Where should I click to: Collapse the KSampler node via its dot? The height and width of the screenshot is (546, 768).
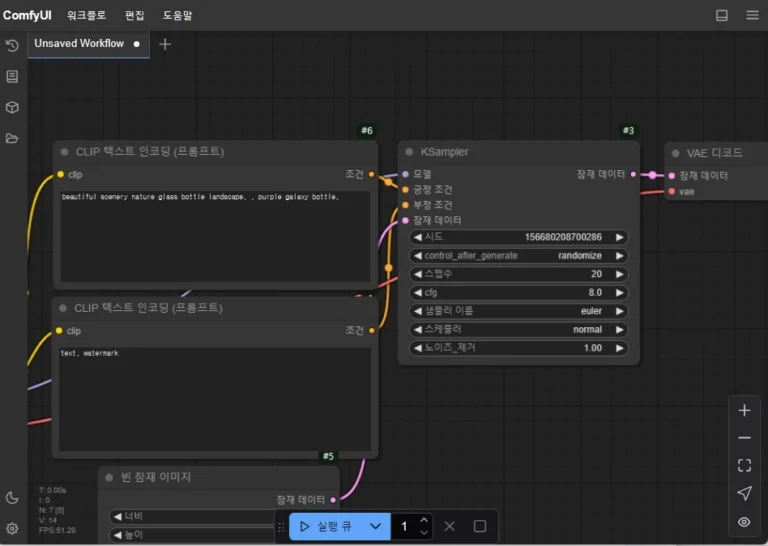pos(409,152)
